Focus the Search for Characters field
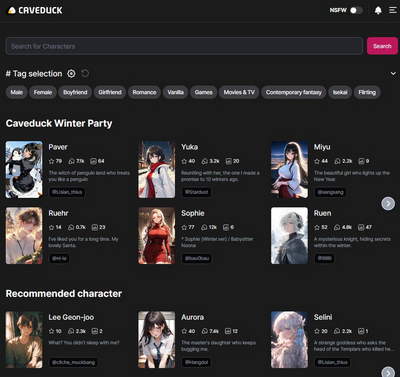400x377 pixels. coord(184,46)
